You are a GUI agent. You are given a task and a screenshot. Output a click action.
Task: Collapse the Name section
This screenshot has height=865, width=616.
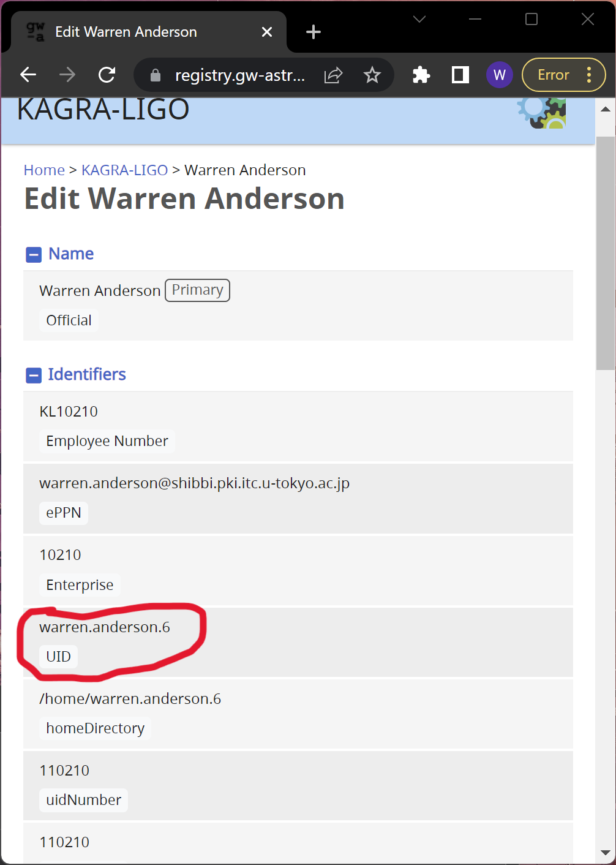(x=34, y=254)
